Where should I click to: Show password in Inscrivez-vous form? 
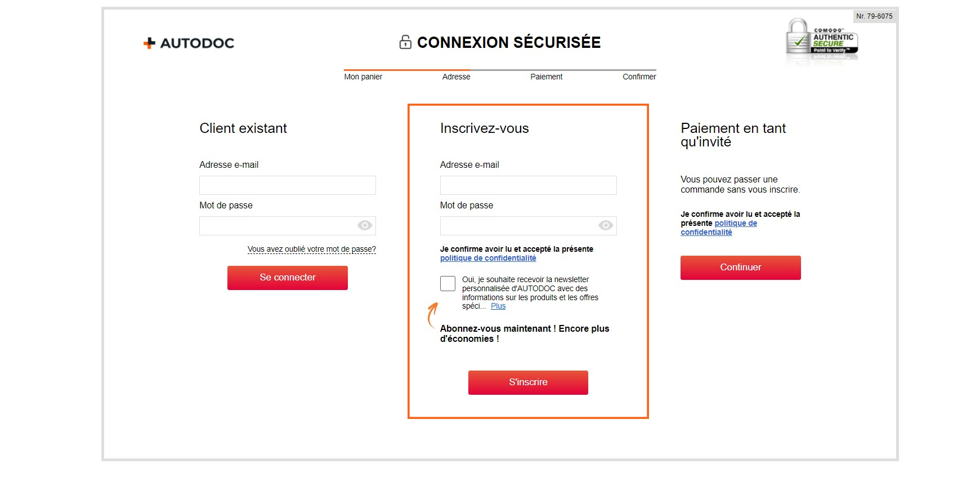pos(606,226)
